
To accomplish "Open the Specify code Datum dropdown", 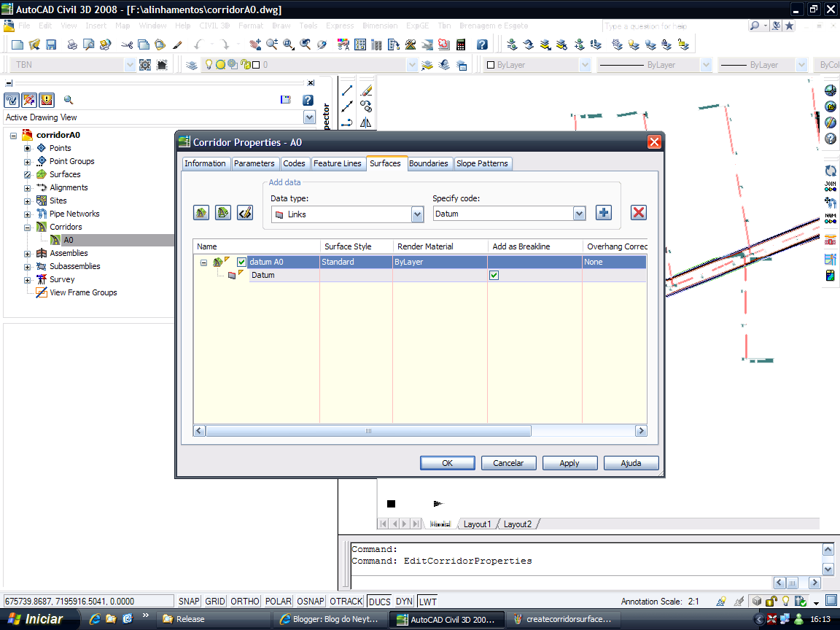I will point(579,214).
